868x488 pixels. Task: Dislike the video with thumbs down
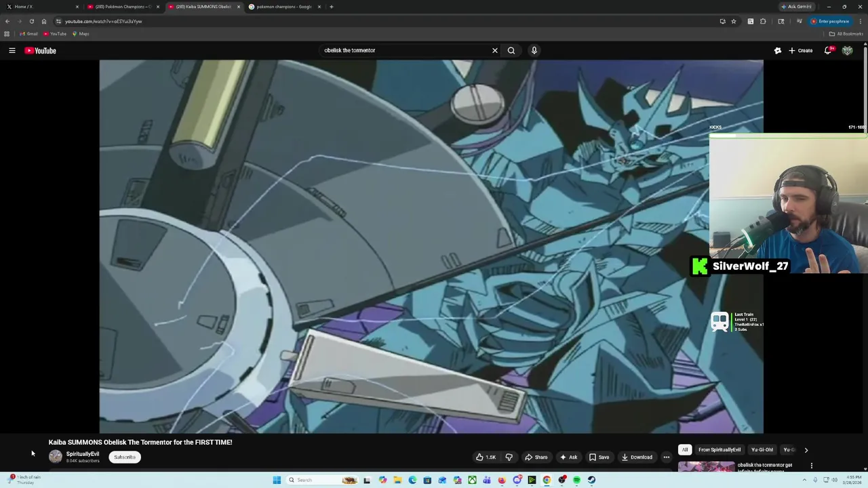pos(509,457)
